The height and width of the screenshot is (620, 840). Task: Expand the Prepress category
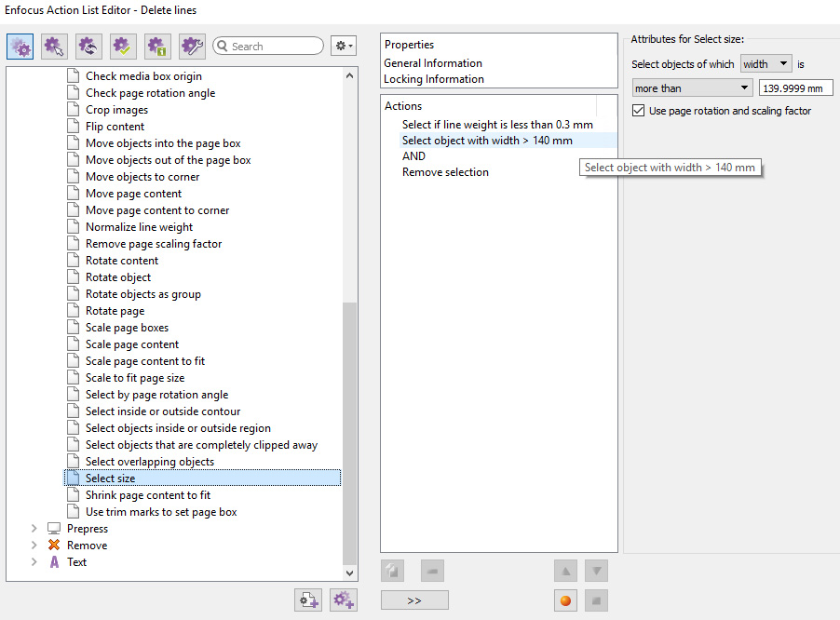point(34,529)
